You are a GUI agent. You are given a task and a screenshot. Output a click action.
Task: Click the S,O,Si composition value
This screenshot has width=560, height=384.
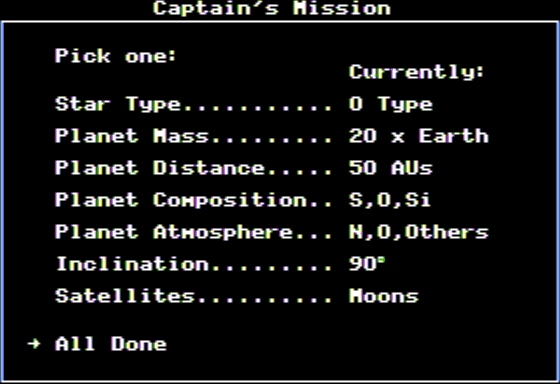click(390, 200)
